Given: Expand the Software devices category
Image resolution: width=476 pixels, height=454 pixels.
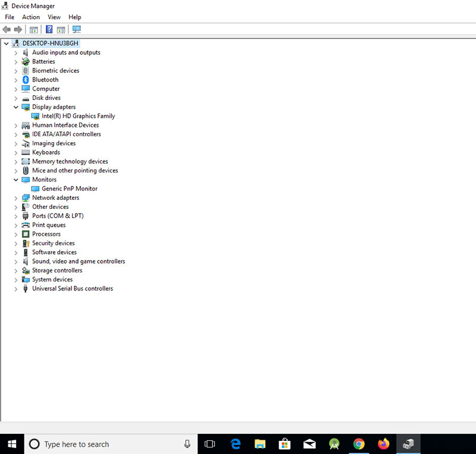Looking at the screenshot, I should coord(16,253).
